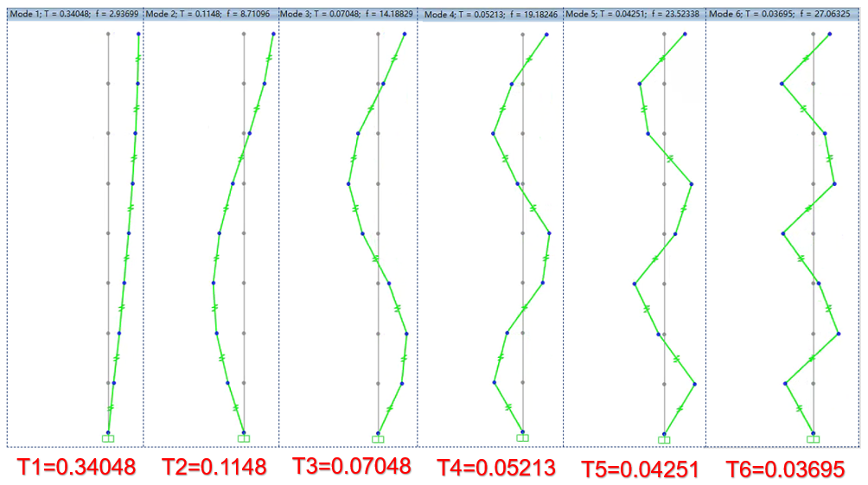Click the red 'T2=0.1148' label
The width and height of the screenshot is (868, 485).
214,467
